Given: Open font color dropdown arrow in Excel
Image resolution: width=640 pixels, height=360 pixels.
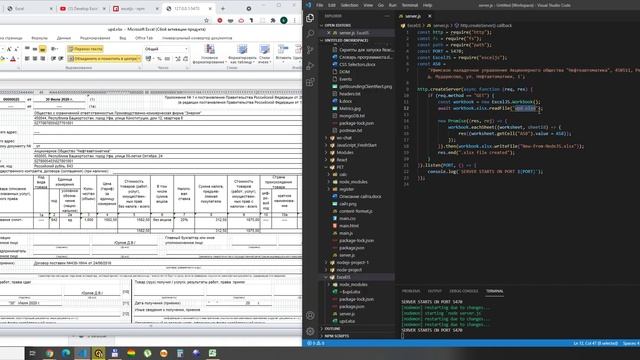Looking at the screenshot, I should 18,59.
